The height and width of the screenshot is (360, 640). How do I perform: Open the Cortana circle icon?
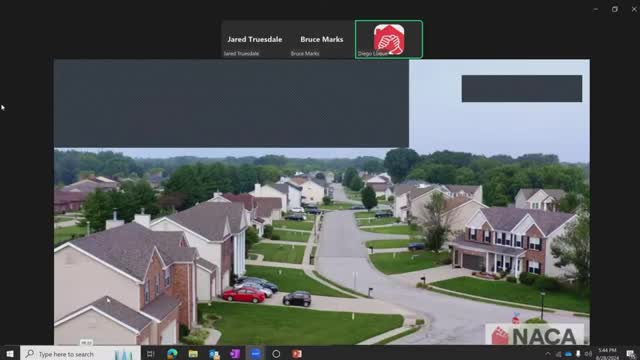click(276, 354)
